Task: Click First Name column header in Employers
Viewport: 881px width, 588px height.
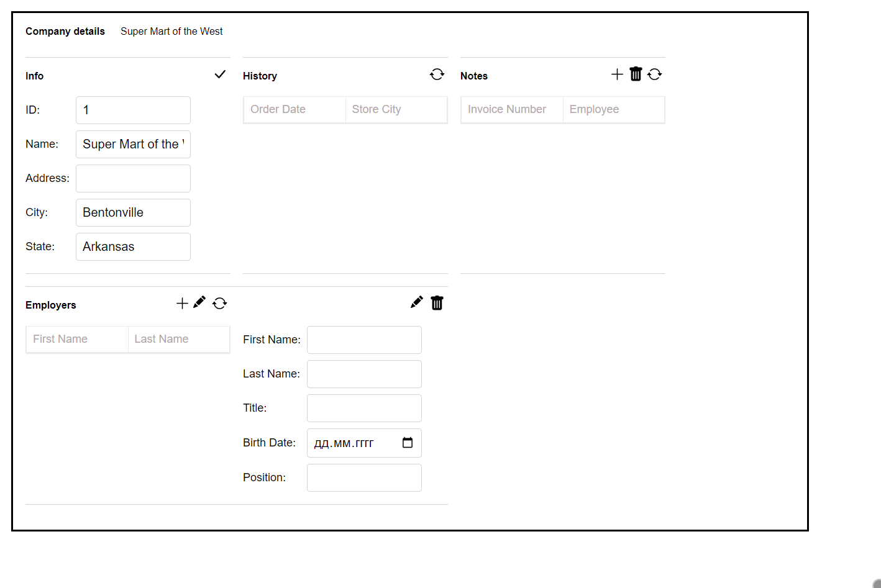Action: (77, 339)
